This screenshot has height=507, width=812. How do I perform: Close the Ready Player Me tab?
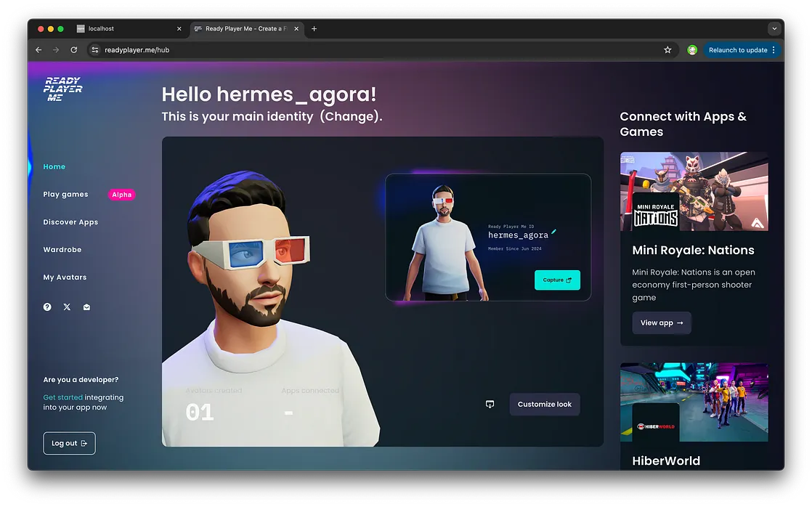[296, 28]
